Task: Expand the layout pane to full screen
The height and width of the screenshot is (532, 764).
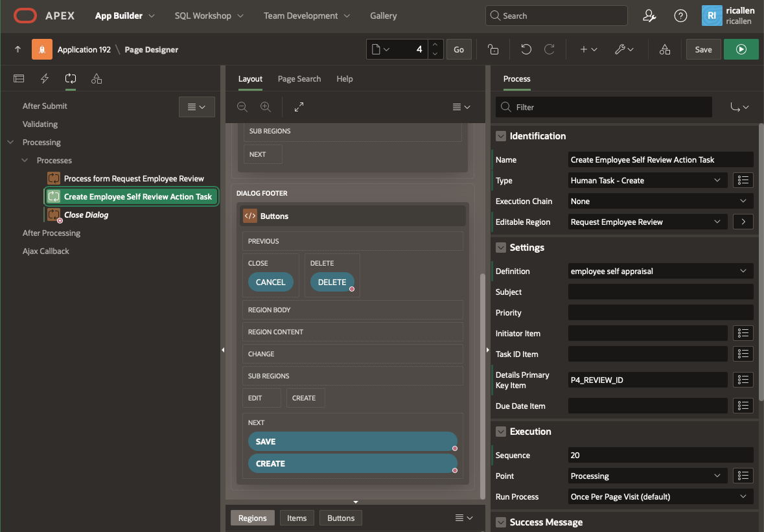Action: click(x=299, y=107)
